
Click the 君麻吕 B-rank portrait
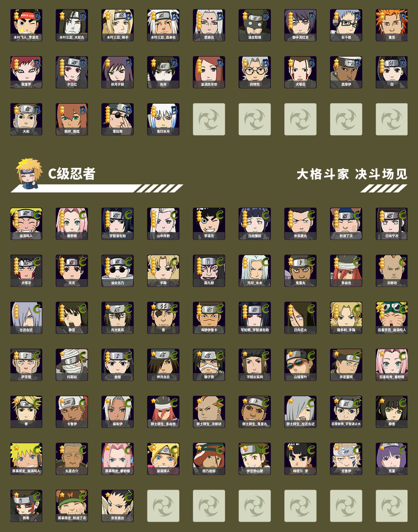click(209, 25)
